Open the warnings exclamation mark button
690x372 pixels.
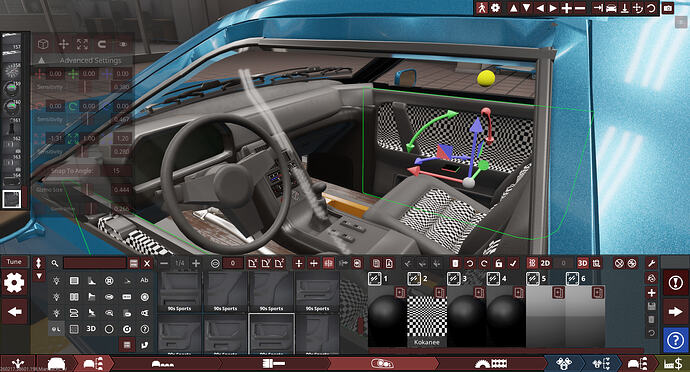(x=675, y=283)
